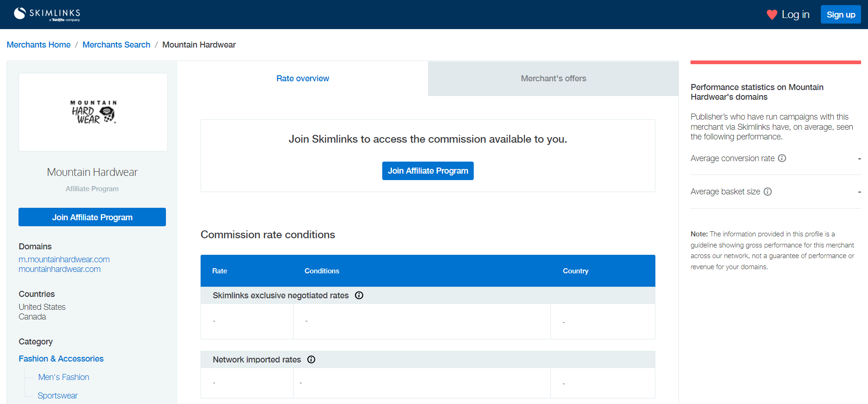
Task: Click the red heart icon
Action: pos(771,15)
